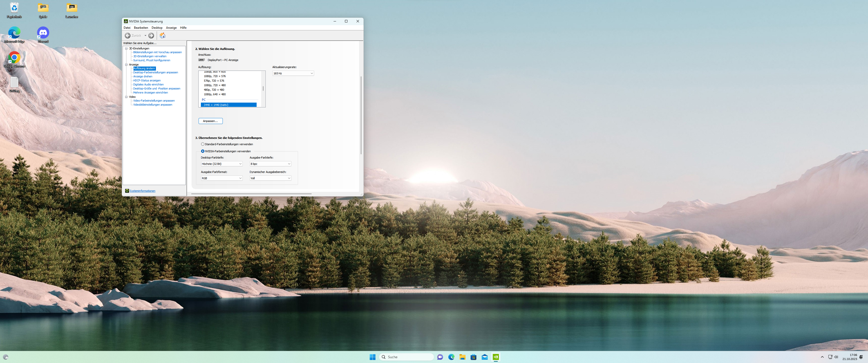Open File Explorer from taskbar
This screenshot has width=868, height=363.
pos(462,357)
